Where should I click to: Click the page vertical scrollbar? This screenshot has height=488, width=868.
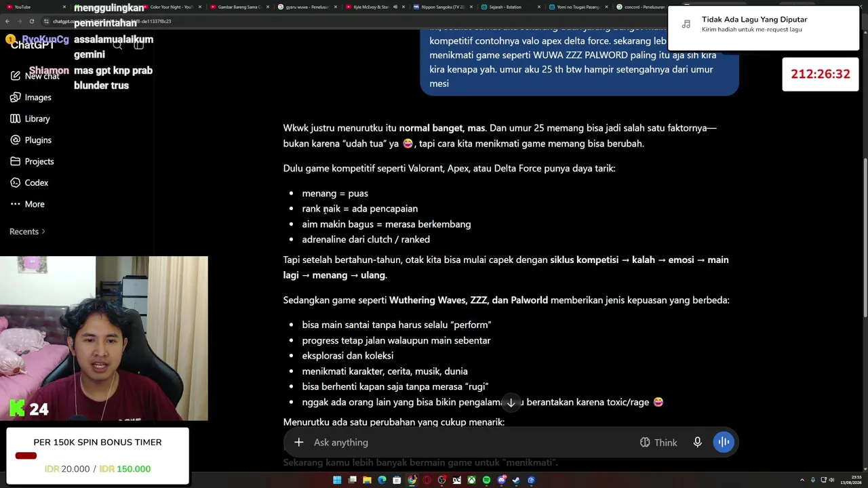(865, 237)
